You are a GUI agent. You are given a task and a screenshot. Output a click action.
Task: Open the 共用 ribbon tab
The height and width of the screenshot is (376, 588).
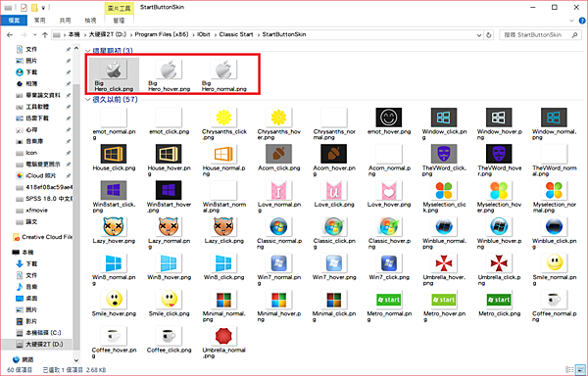(65, 21)
